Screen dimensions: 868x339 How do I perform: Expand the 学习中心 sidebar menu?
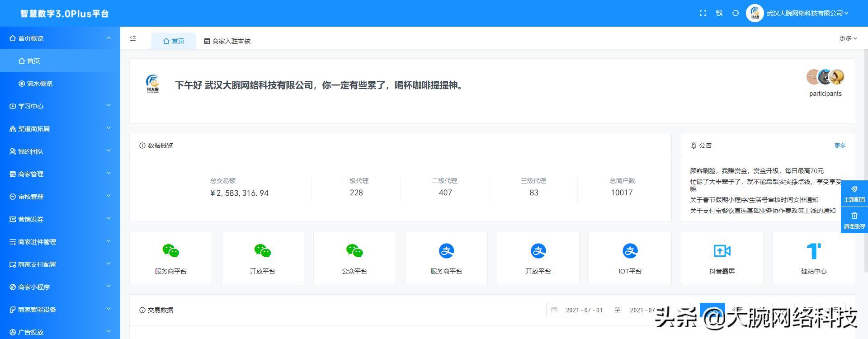[x=60, y=106]
